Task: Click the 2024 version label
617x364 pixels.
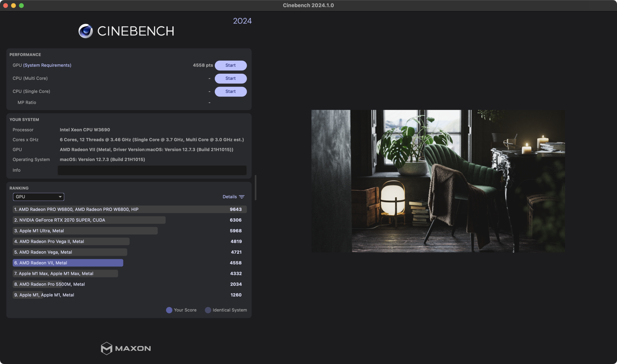Action: click(242, 21)
